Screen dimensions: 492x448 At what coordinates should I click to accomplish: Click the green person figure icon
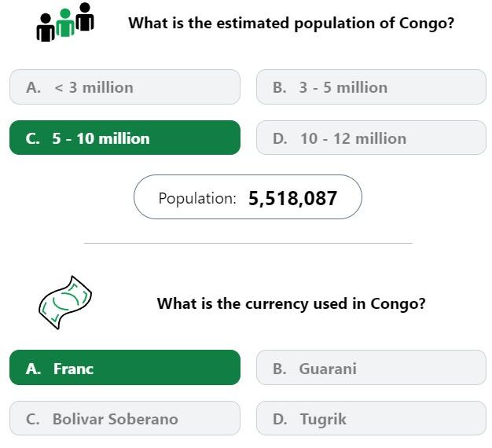[65, 23]
